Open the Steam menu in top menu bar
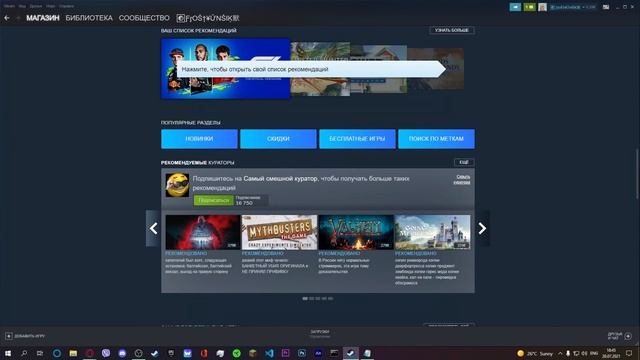This screenshot has width=640, height=360. 9,6
